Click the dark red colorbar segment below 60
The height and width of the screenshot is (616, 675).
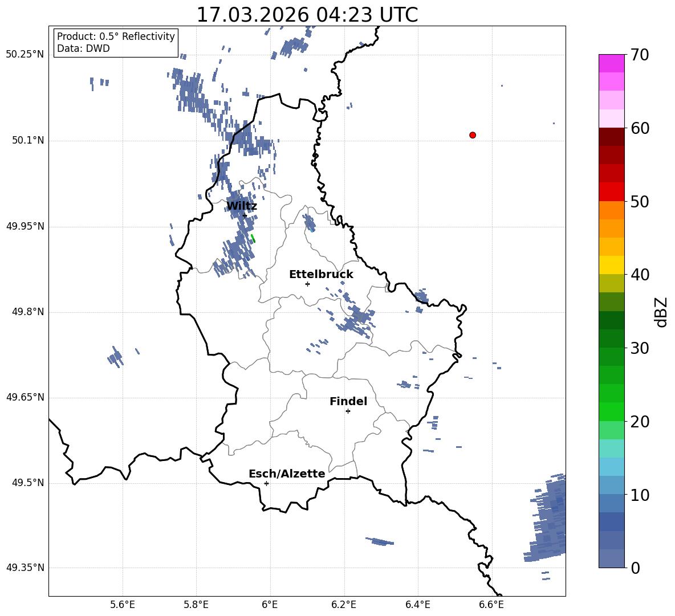coord(611,137)
